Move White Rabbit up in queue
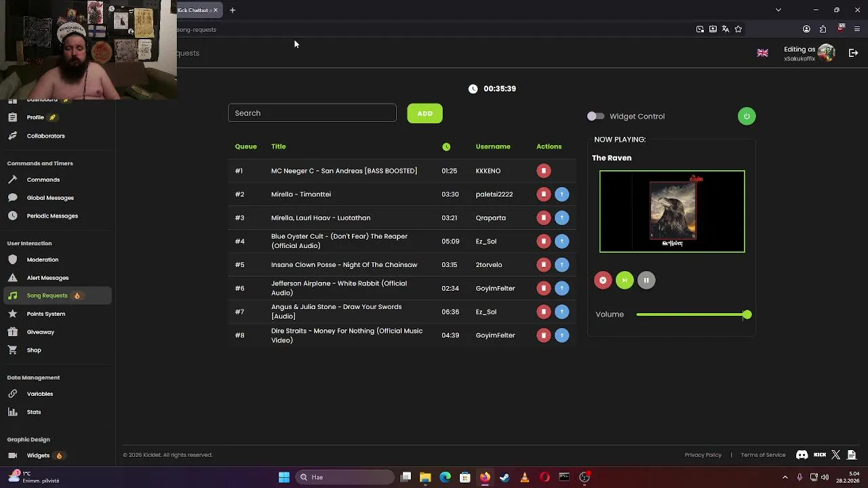This screenshot has width=868, height=488. (561, 288)
